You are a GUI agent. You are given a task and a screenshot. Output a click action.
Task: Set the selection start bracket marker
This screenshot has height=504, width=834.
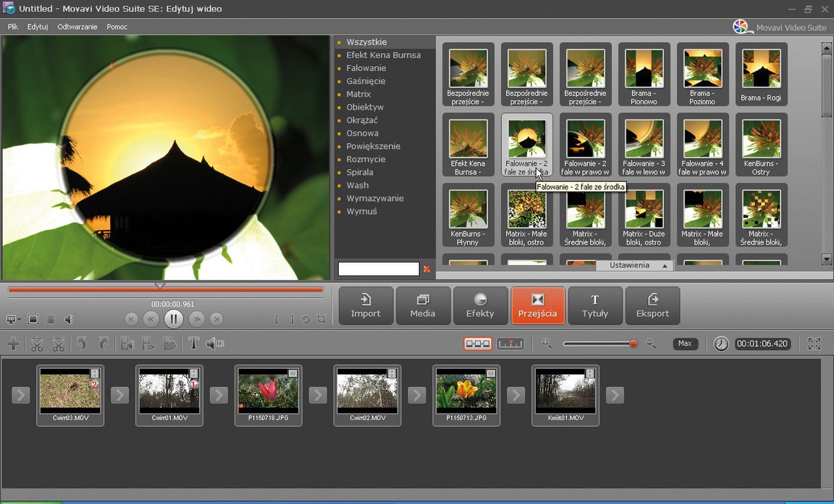pos(278,319)
